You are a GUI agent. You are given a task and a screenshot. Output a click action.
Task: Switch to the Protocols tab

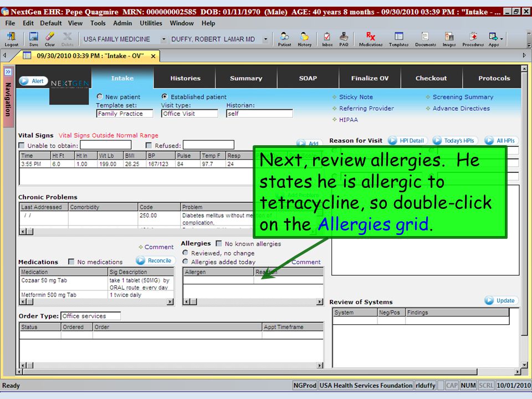(x=492, y=78)
